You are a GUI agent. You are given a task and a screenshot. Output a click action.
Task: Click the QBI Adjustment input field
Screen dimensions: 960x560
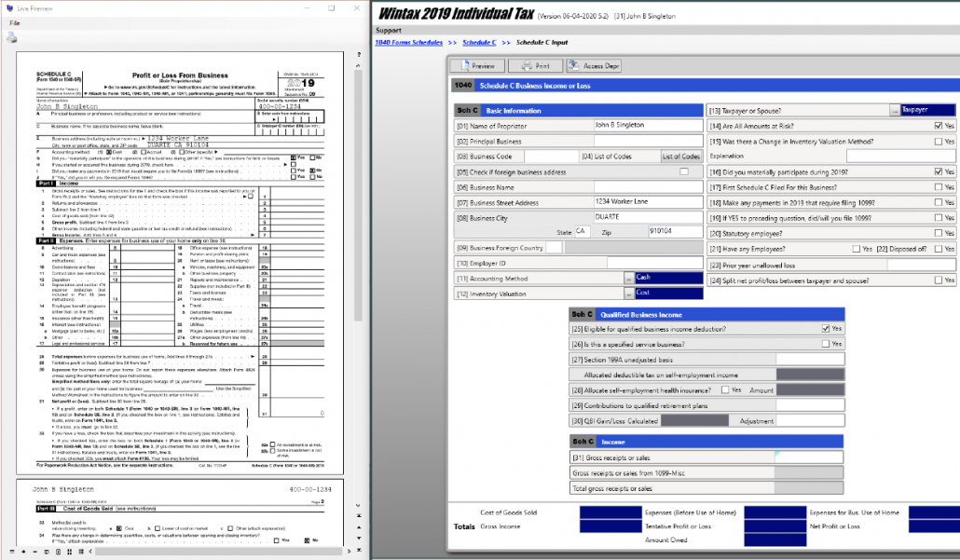810,421
